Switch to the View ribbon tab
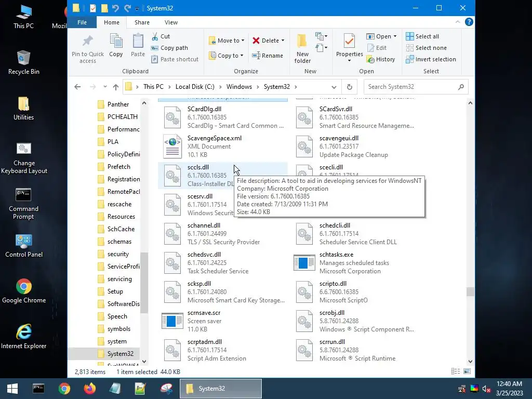This screenshot has height=399, width=532. [x=171, y=22]
